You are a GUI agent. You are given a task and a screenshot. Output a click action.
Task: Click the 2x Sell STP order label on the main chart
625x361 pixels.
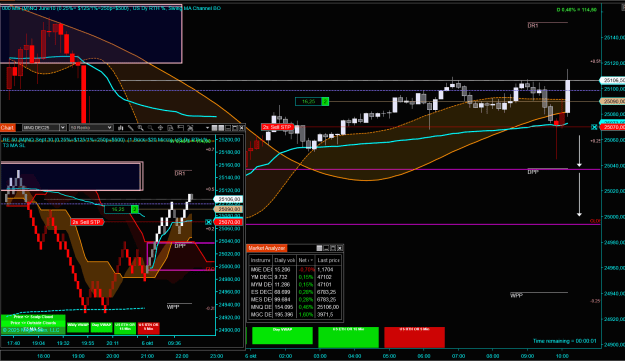pos(277,127)
